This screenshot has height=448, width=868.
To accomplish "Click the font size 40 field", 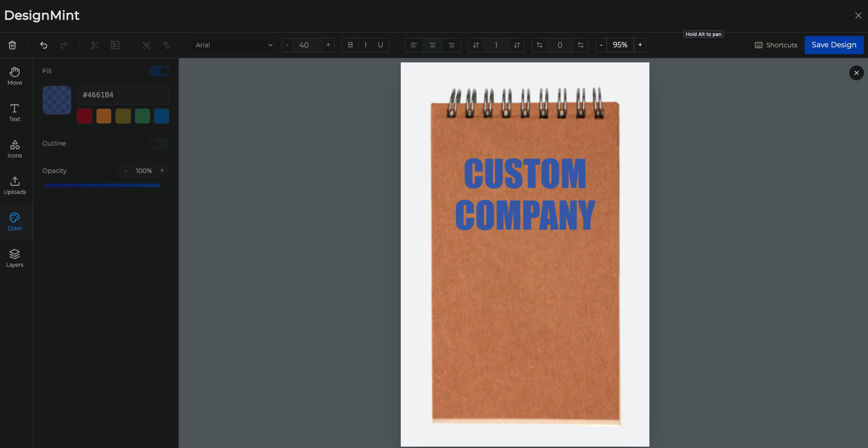I will point(307,45).
